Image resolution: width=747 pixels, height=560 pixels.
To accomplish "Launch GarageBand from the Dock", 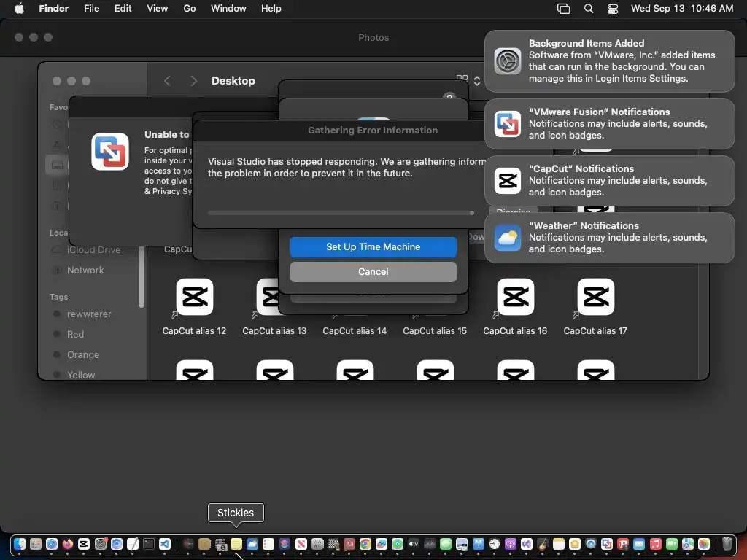I will [x=543, y=544].
